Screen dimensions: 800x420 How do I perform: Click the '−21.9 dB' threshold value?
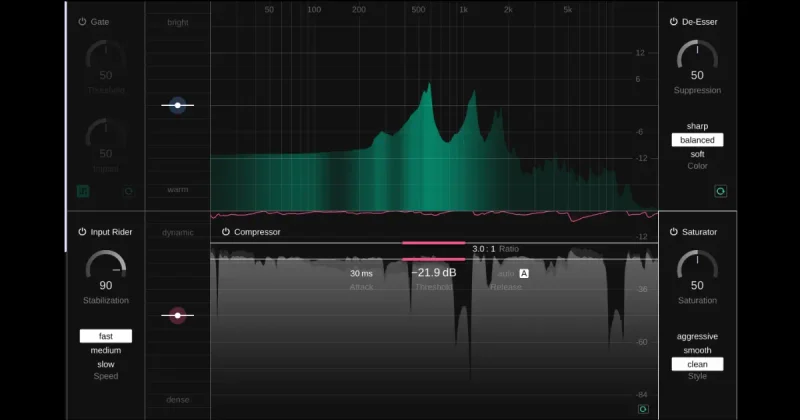tap(434, 273)
